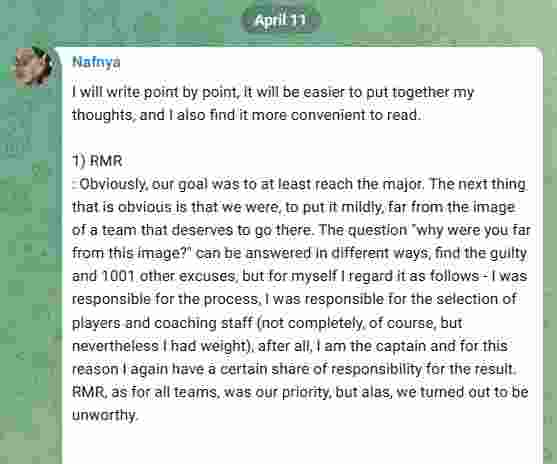Click the line starting 'I will write point by point'

[x=273, y=92]
